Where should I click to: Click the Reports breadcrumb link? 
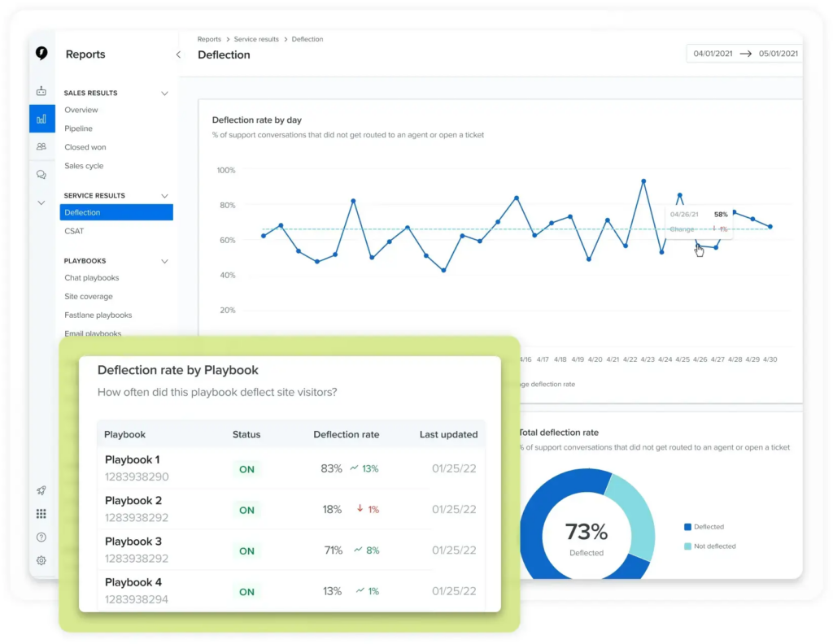point(209,39)
